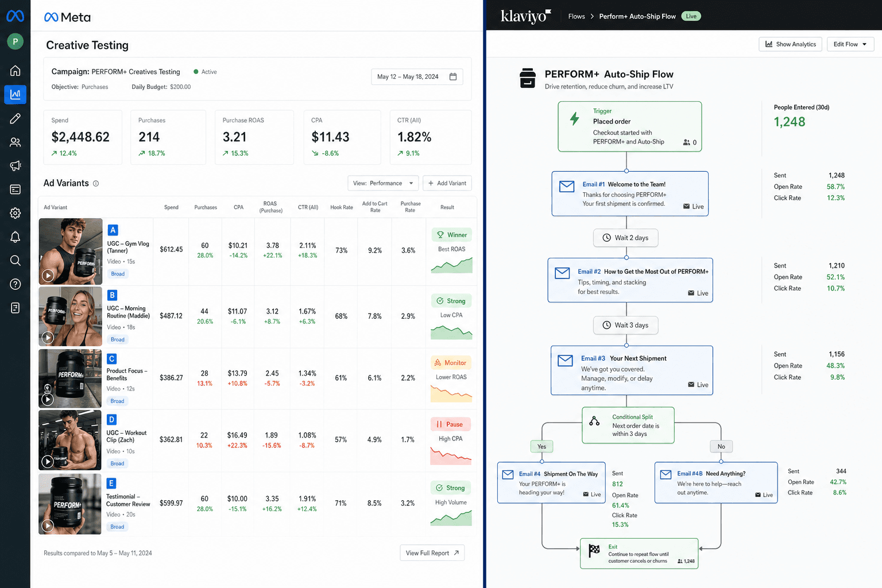Select the Yes branch label
This screenshot has width=882, height=588.
[x=541, y=447]
